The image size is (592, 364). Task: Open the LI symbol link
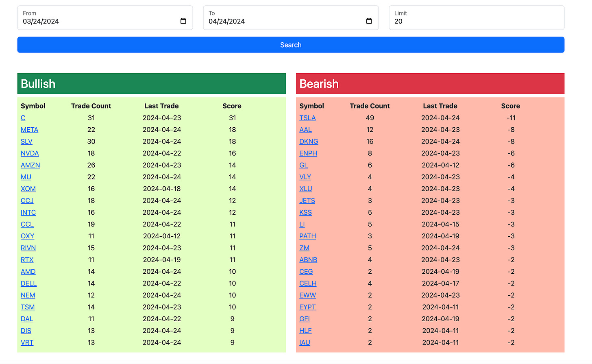(x=302, y=224)
